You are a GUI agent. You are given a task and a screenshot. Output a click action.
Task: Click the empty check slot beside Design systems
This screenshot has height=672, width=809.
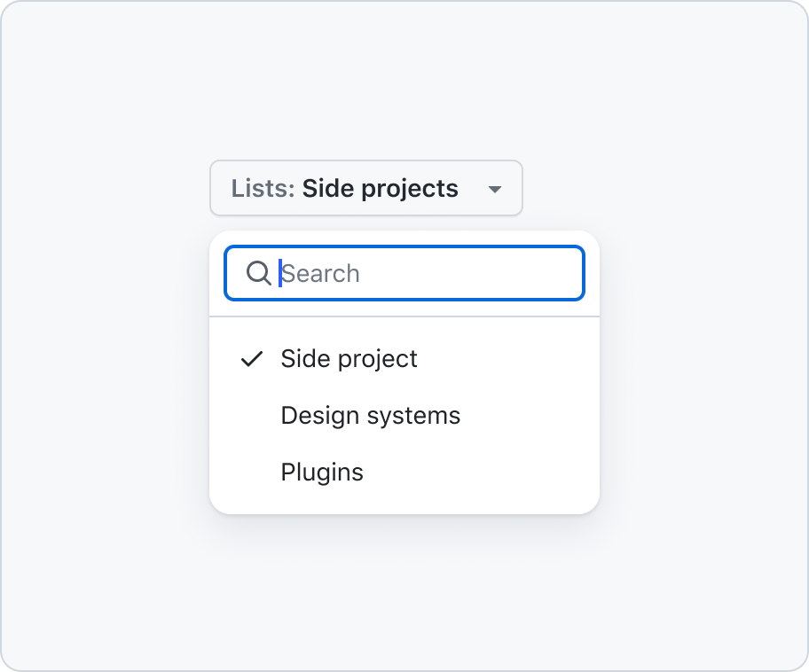pos(252,416)
